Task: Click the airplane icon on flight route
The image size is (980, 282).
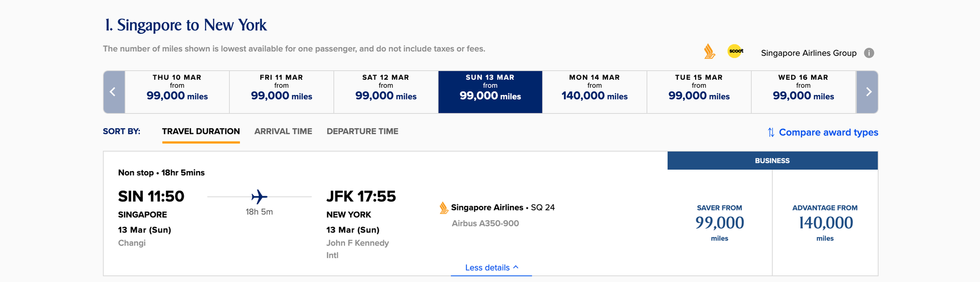Action: click(259, 197)
